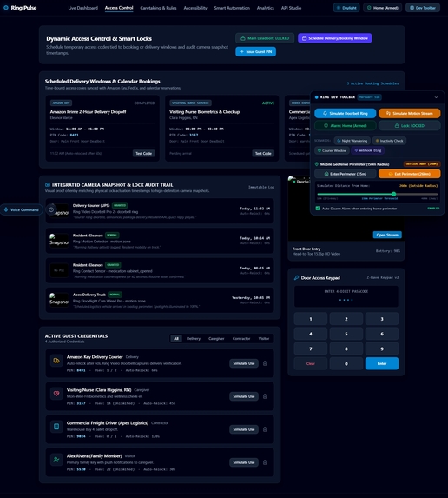Viewport: 448px width, 498px height.
Task: Simulate Use for Visiting Nurse credential
Action: [244, 396]
